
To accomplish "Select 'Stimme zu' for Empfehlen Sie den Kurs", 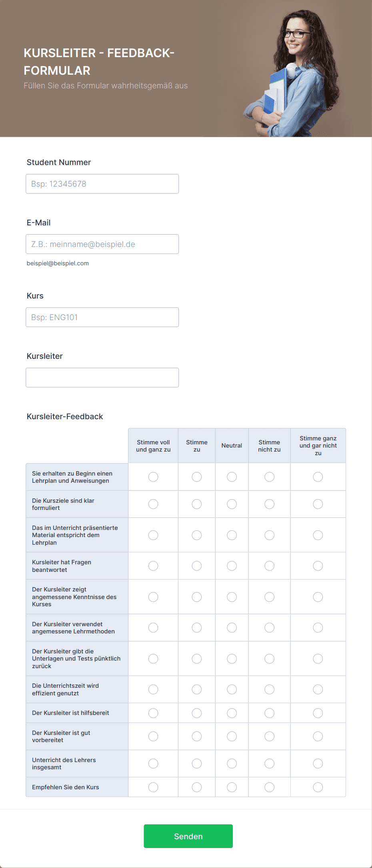I will tap(197, 787).
